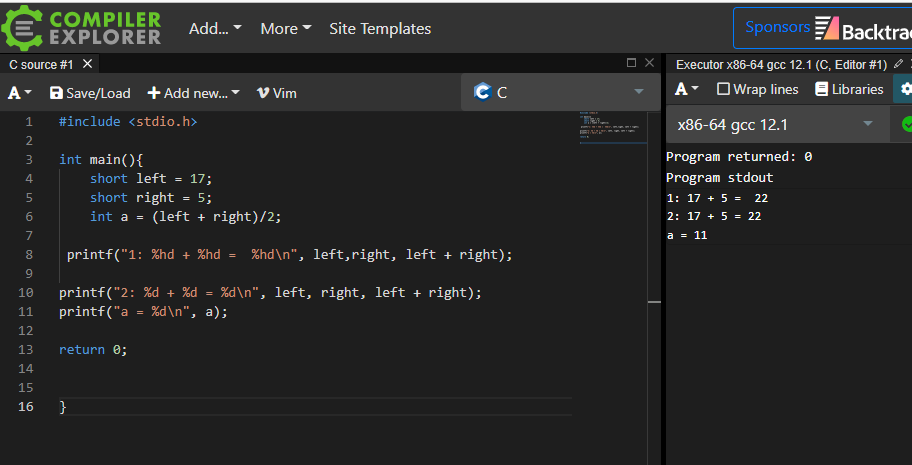The height and width of the screenshot is (465, 912).
Task: Maximize the C source editor pane
Action: tap(631, 63)
